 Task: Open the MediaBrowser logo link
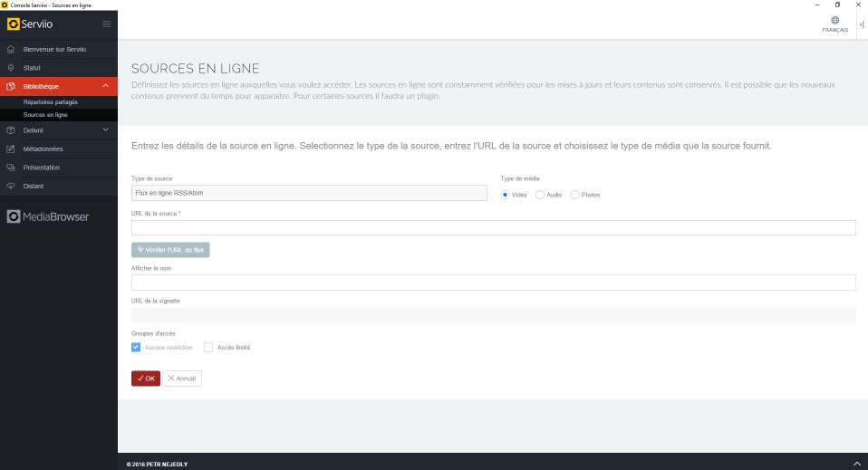click(48, 216)
